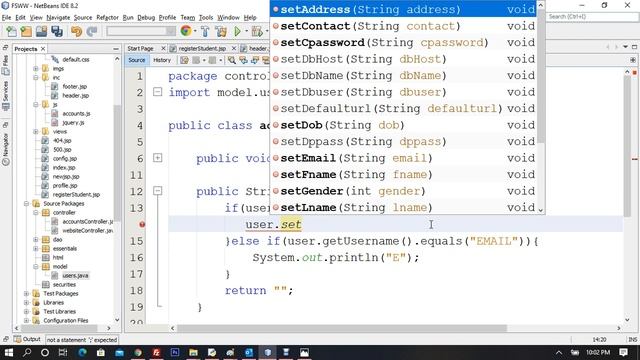Open FileZilla from the taskbar
The width and height of the screenshot is (640, 360).
(156, 352)
